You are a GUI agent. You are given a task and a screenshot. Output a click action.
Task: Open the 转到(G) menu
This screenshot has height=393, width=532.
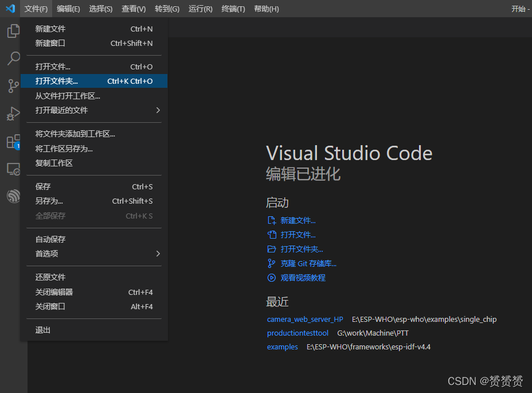click(x=167, y=9)
